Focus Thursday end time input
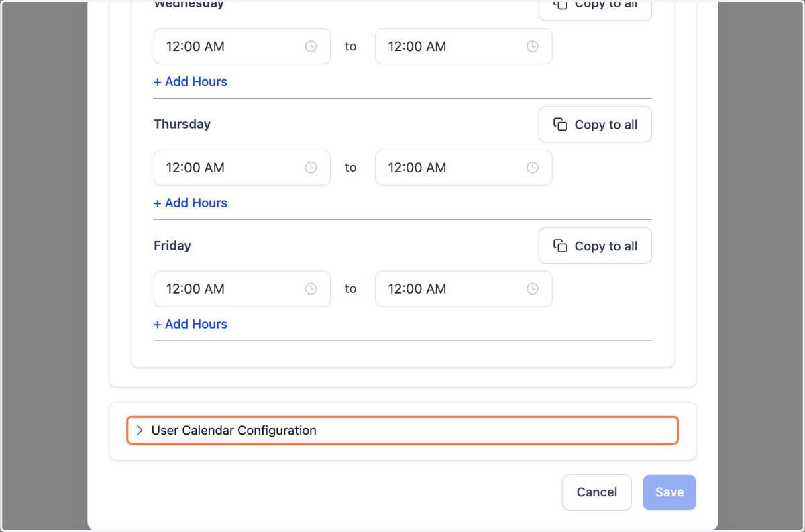 tap(464, 168)
